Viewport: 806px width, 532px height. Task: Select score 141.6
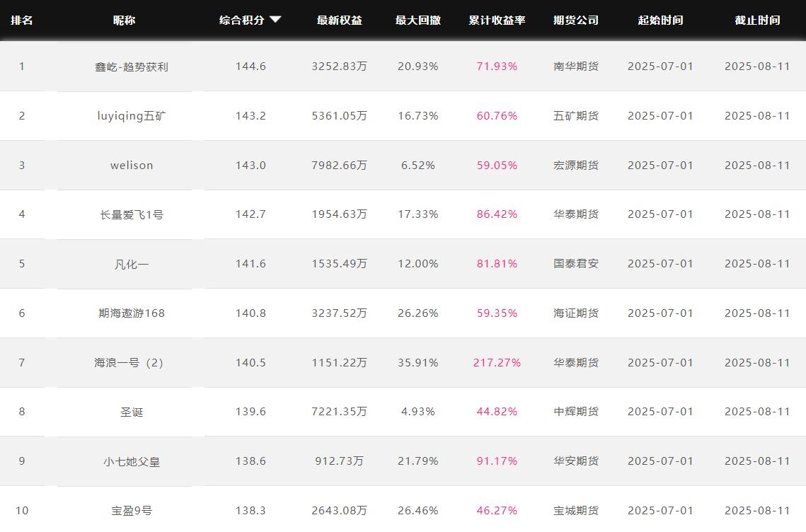251,264
